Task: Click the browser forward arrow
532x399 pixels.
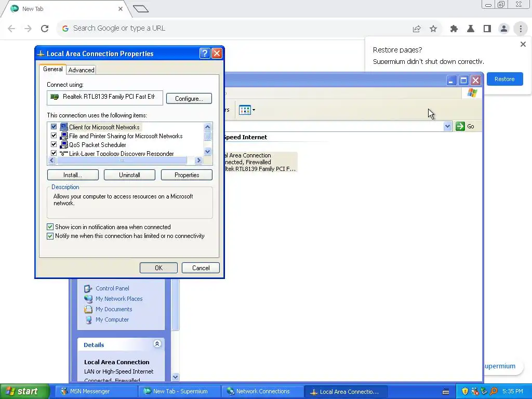Action: 28,29
